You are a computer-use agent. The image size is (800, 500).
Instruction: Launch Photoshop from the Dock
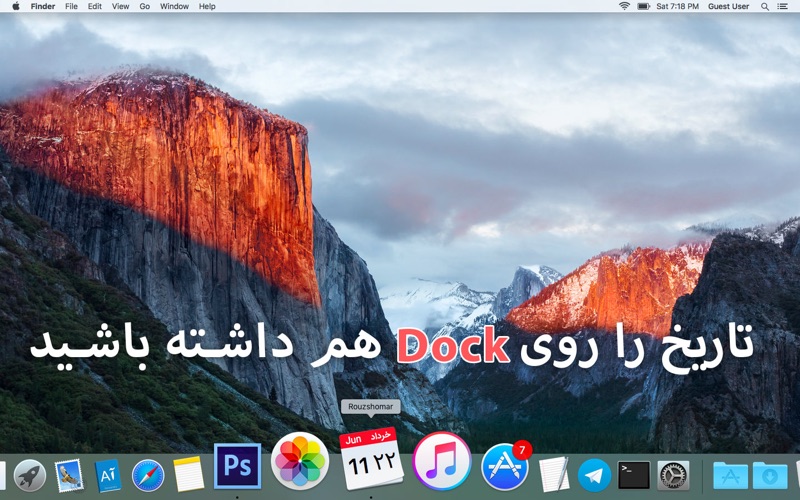237,466
